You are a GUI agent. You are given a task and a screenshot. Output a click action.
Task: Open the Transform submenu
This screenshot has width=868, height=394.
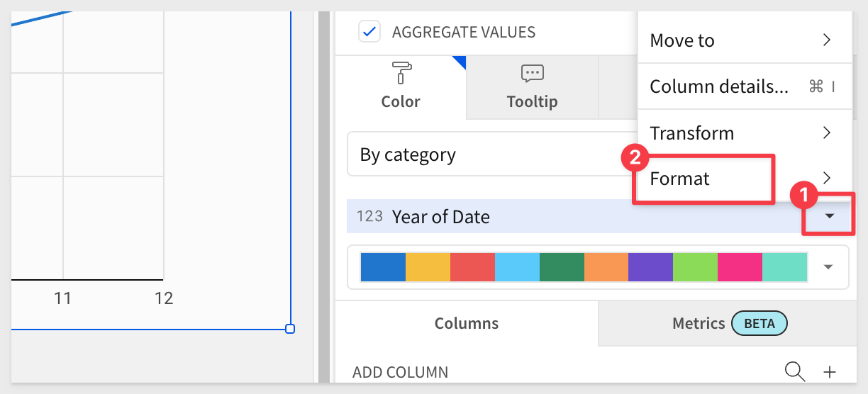click(745, 133)
